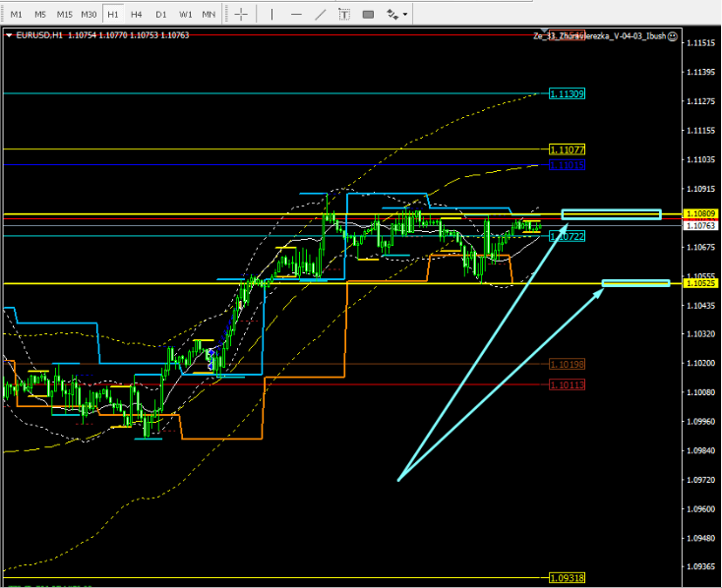Image resolution: width=722 pixels, height=588 pixels.
Task: Pick the horizontal line drawing tool
Action: coord(294,15)
